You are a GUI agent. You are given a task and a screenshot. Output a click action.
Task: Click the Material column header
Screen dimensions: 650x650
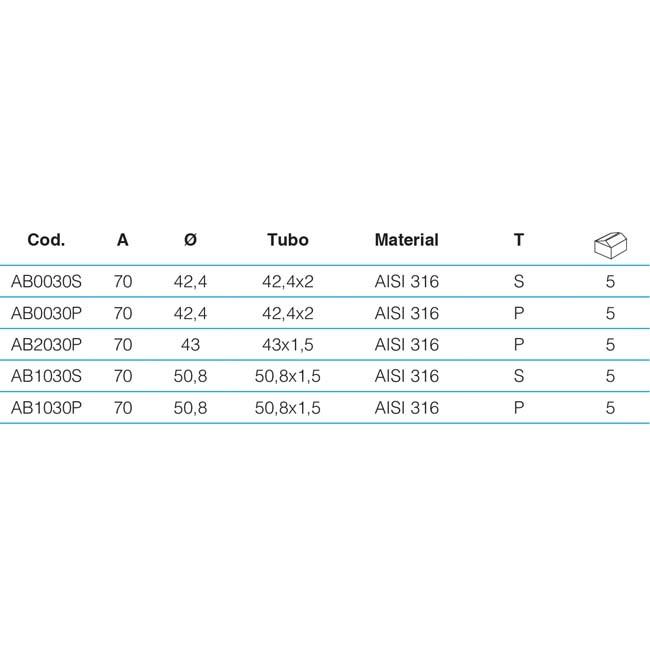coord(406,240)
